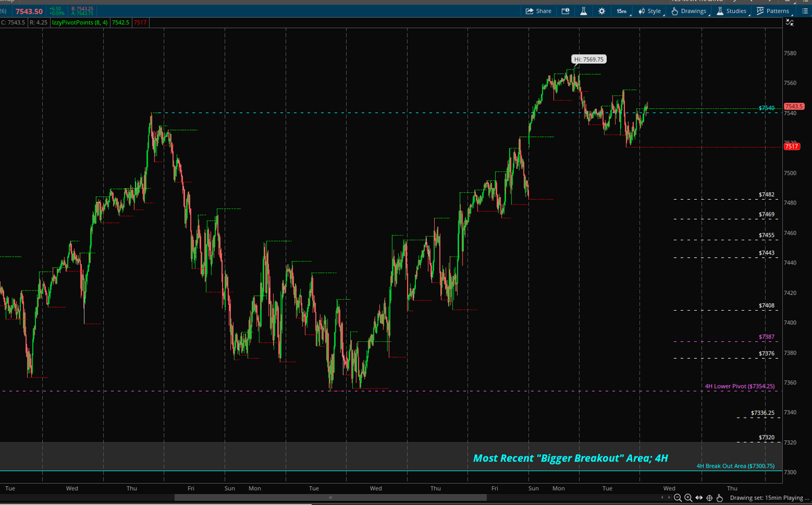Click the +6.50 net change value
The width and height of the screenshot is (812, 505).
pyautogui.click(x=55, y=9)
